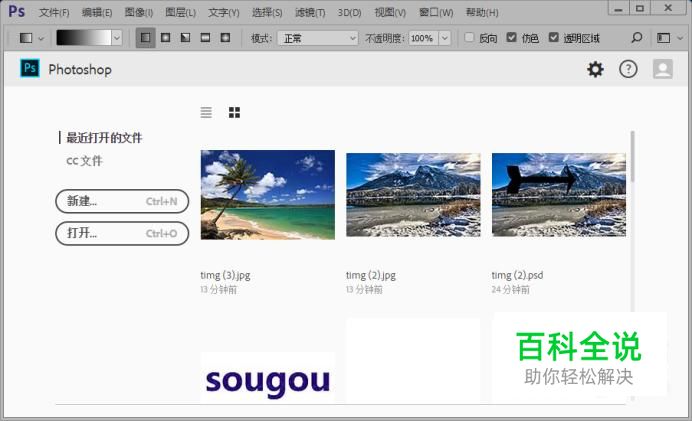Image resolution: width=692 pixels, height=421 pixels.
Task: Open the 图层(L) menu
Action: coord(180,12)
